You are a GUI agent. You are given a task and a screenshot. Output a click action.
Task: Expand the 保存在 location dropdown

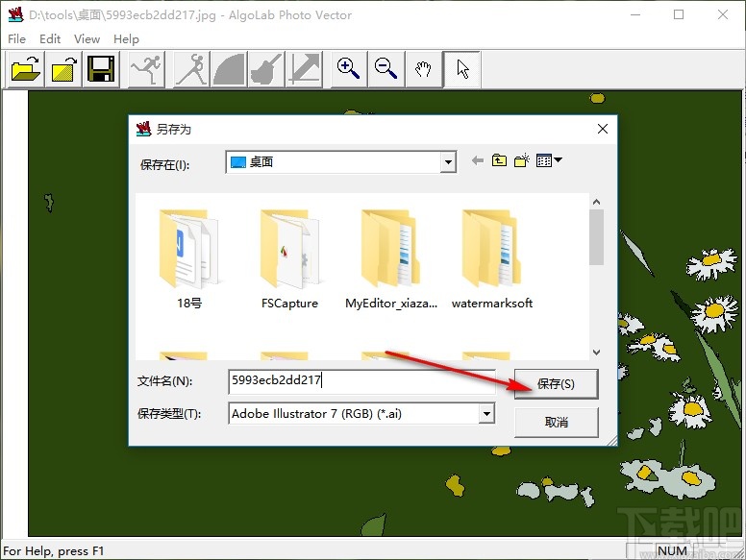(448, 162)
